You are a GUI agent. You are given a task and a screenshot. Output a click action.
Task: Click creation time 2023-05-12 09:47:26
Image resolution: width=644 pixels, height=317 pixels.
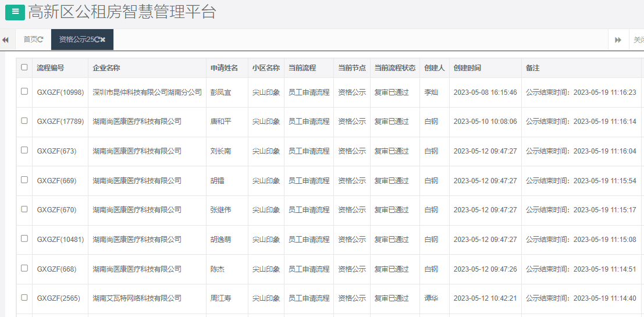[x=485, y=269]
